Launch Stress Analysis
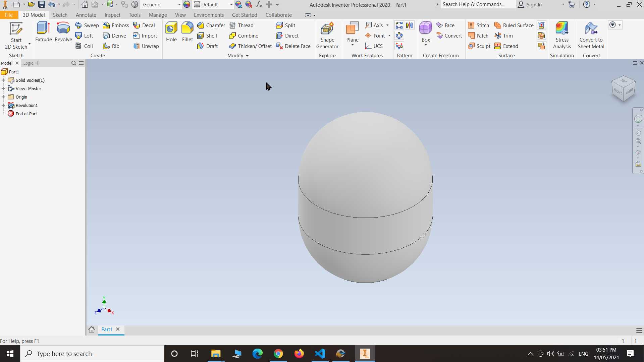 tap(562, 36)
